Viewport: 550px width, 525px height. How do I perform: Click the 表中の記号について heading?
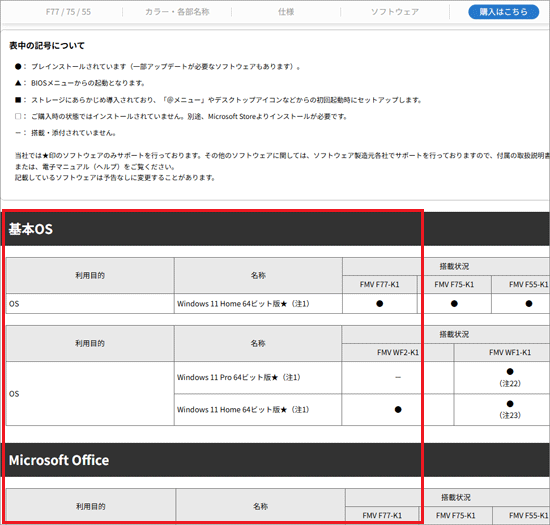pyautogui.click(x=47, y=46)
